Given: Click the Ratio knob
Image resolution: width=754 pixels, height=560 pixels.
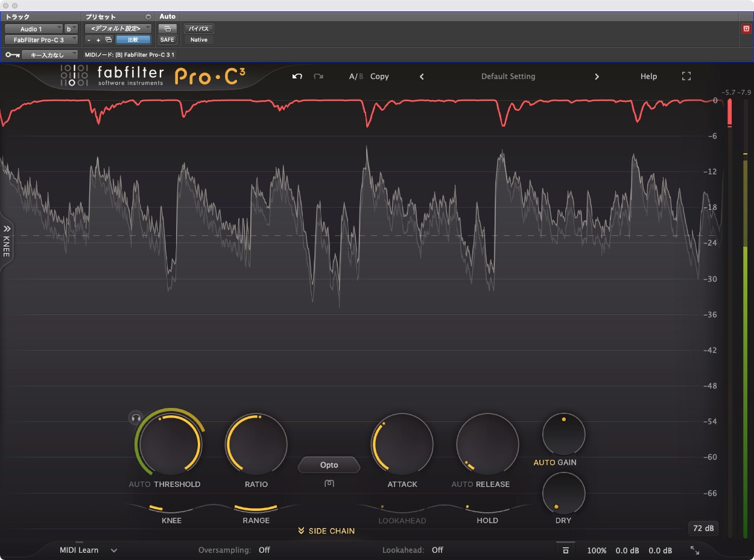Looking at the screenshot, I should 256,445.
